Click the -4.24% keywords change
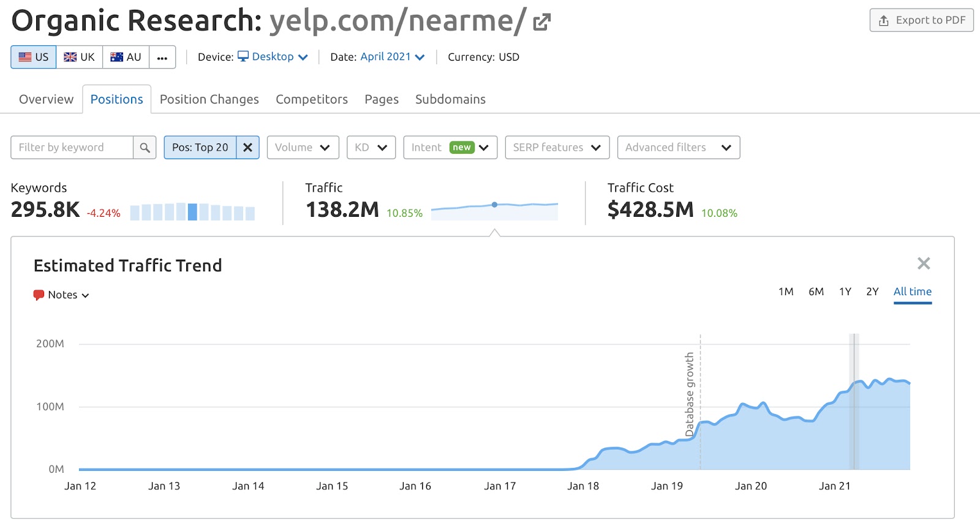980x523 pixels. [x=104, y=213]
